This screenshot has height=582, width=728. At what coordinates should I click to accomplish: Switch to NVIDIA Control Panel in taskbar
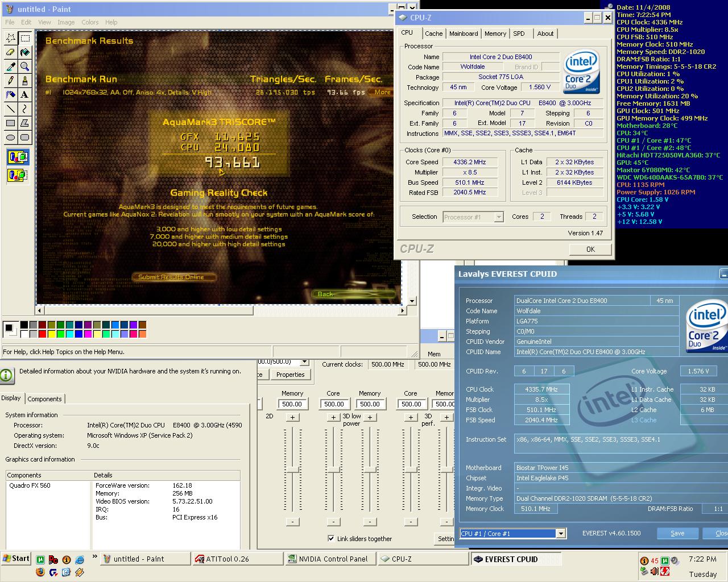[x=330, y=559]
